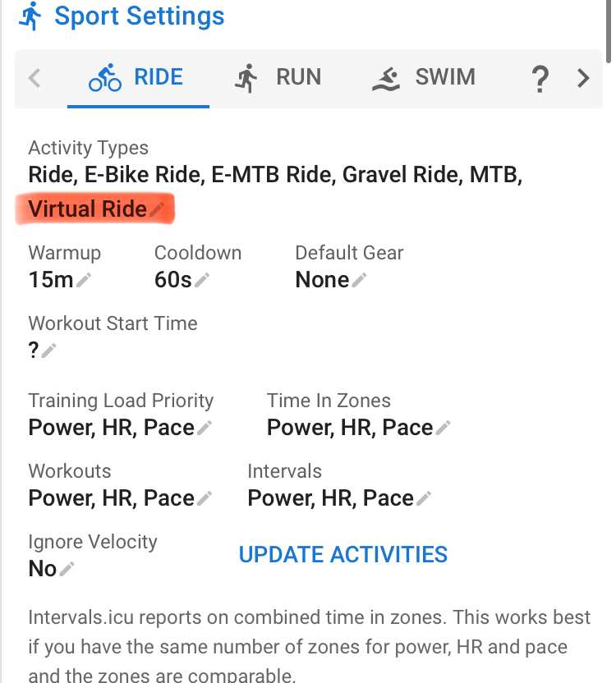Edit Time In Zones pencil icon

[443, 429]
